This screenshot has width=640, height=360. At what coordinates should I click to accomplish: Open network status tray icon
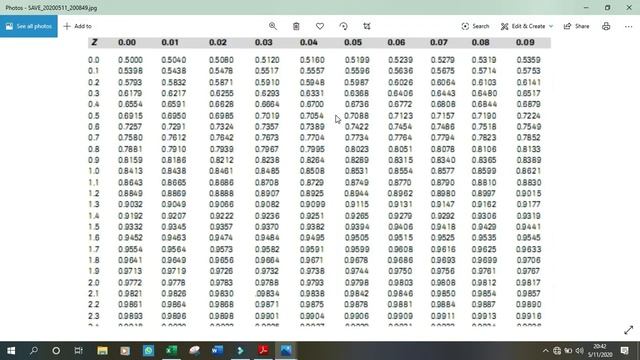tap(557, 351)
